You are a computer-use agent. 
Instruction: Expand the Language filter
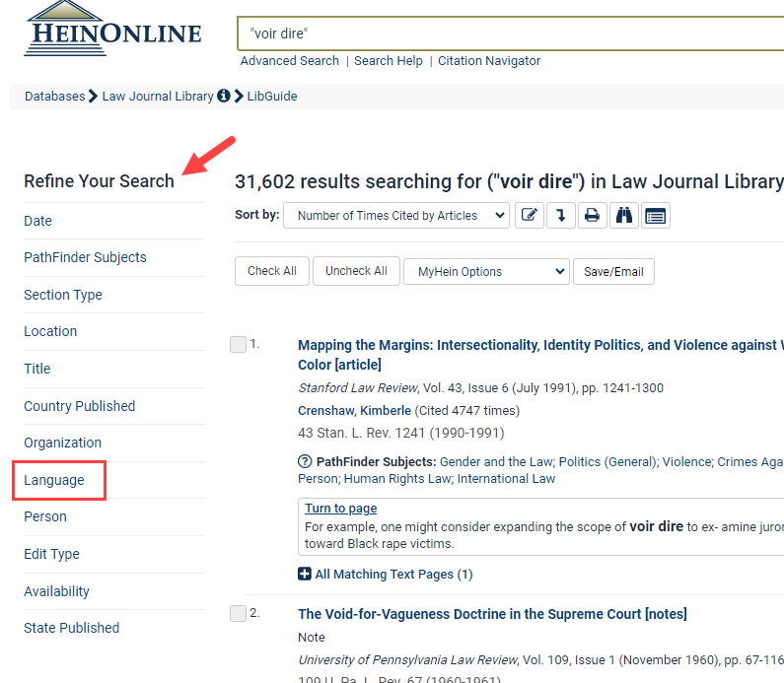54,480
